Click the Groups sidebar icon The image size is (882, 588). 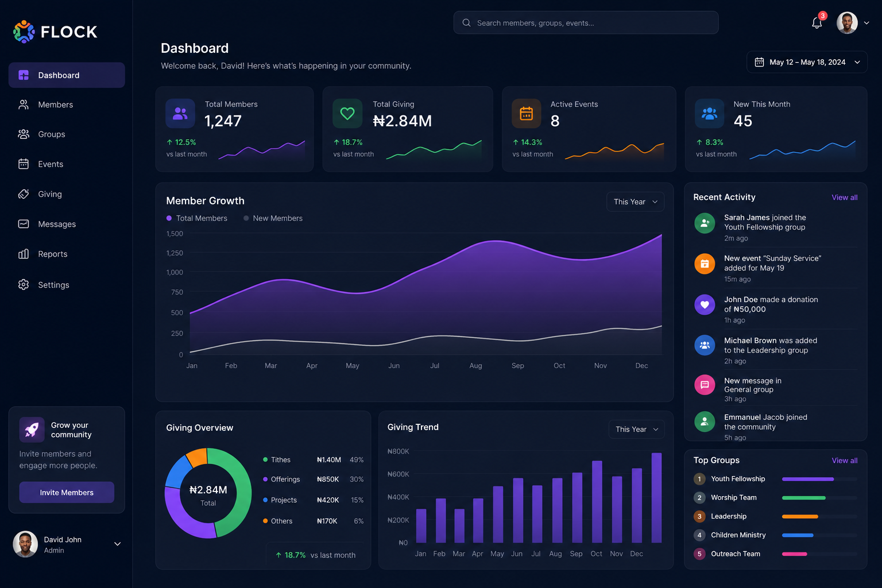(24, 134)
